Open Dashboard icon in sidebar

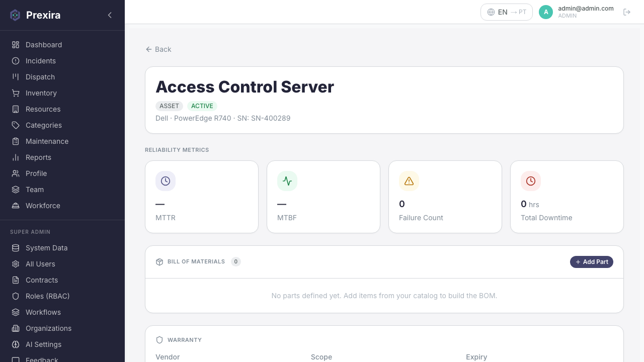[x=16, y=45]
